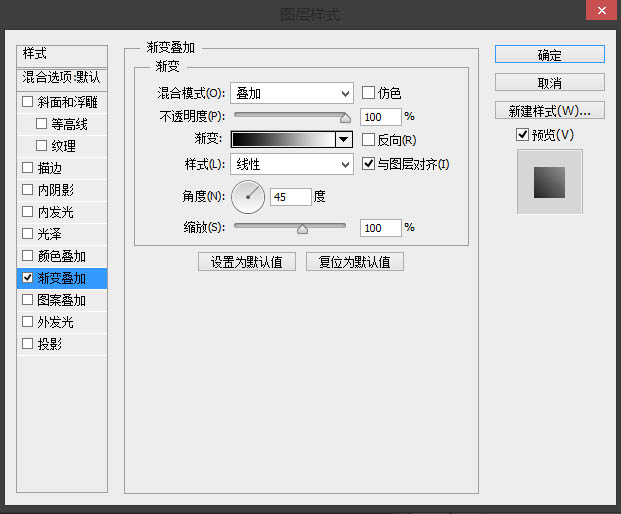Screen dimensions: 621x514
Task: Click the 缩放 percentage input field
Action: click(381, 228)
